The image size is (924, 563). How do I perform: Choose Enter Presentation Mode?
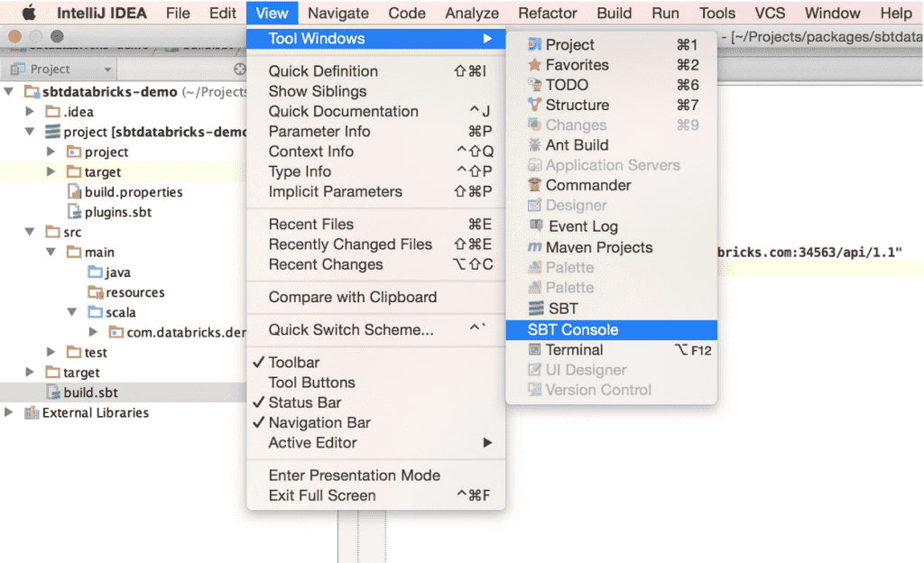point(354,475)
